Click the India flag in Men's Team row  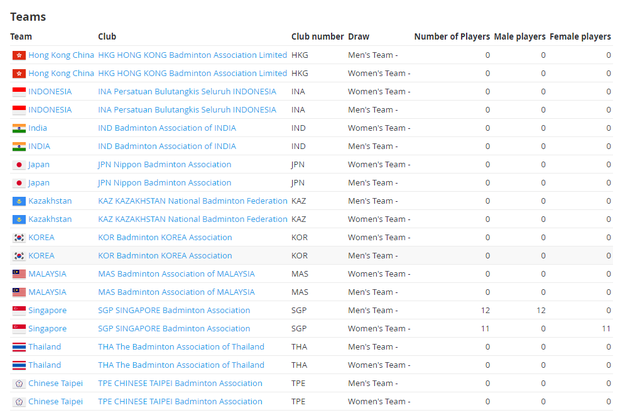19,147
